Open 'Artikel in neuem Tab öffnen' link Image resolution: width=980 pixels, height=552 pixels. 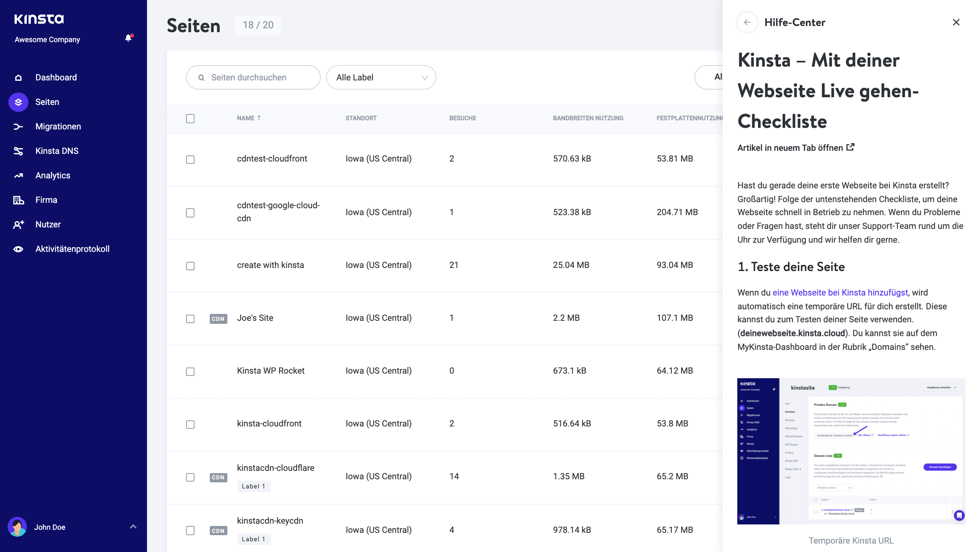pyautogui.click(x=795, y=148)
